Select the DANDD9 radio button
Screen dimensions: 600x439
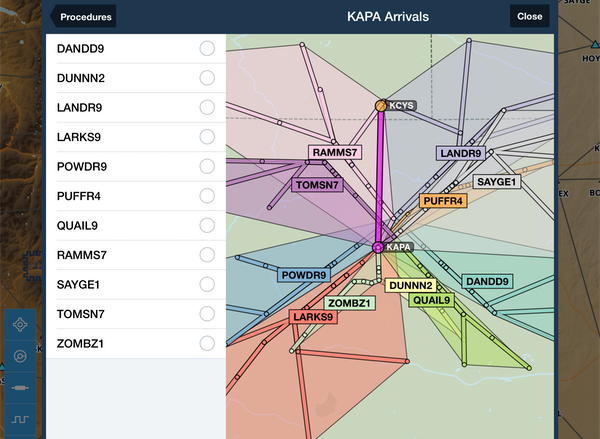207,48
